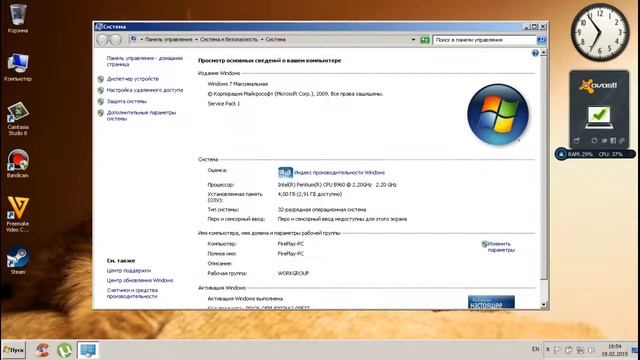Image resolution: width=640 pixels, height=360 pixels.
Task: Open Настройка удаленного доступа link
Action: click(145, 90)
